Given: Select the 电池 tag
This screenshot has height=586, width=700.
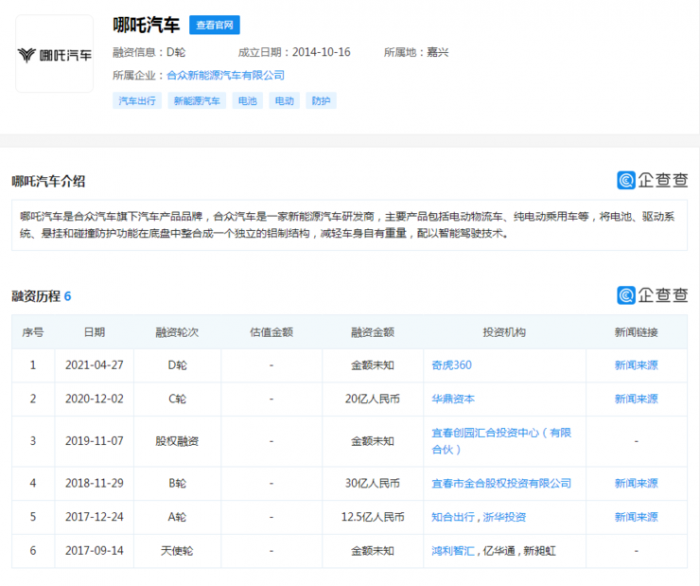Looking at the screenshot, I should 247,101.
